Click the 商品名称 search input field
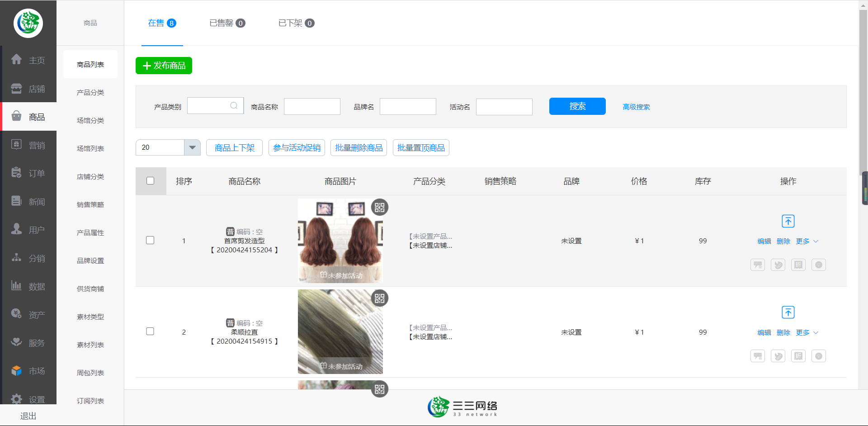This screenshot has height=426, width=868. pyautogui.click(x=312, y=107)
